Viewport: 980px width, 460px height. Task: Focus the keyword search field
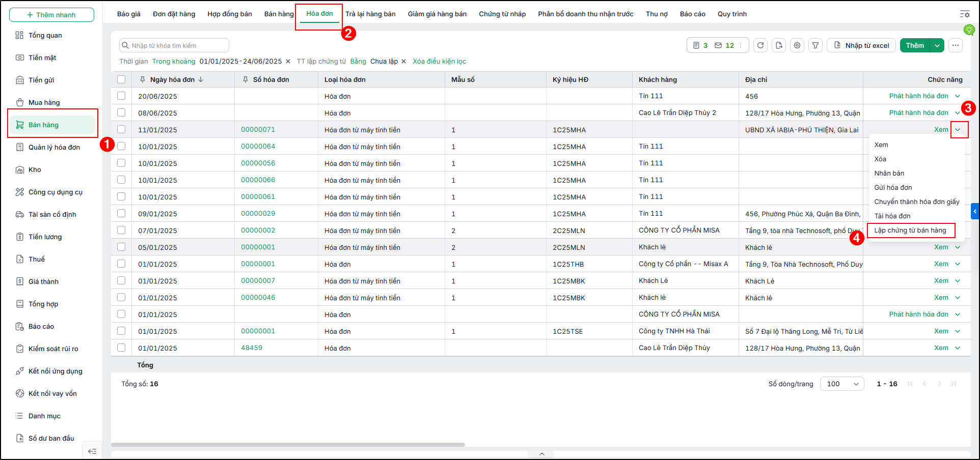174,45
